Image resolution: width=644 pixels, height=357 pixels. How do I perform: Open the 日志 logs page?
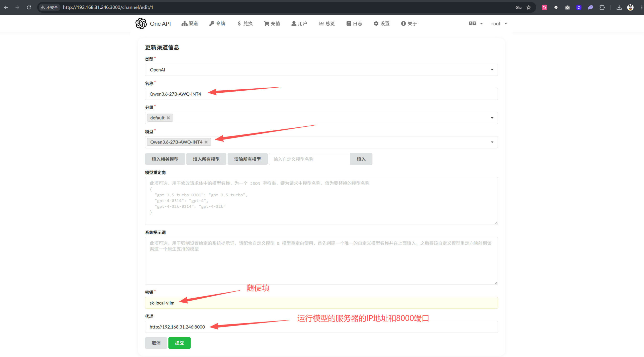[x=354, y=23]
